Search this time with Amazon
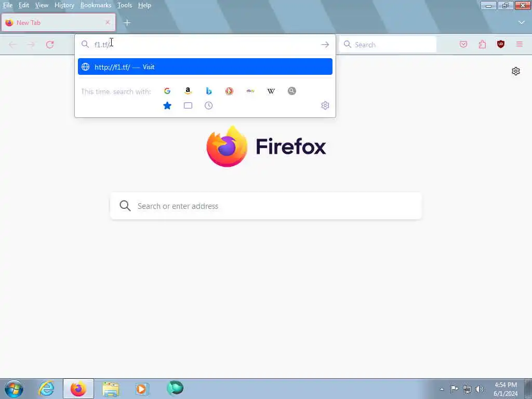Image resolution: width=532 pixels, height=399 pixels. click(x=188, y=91)
